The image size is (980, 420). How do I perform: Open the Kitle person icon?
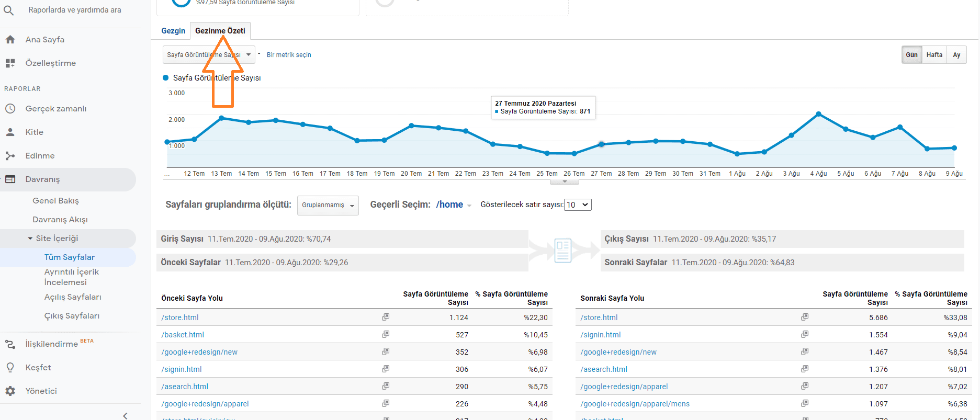[x=10, y=132]
